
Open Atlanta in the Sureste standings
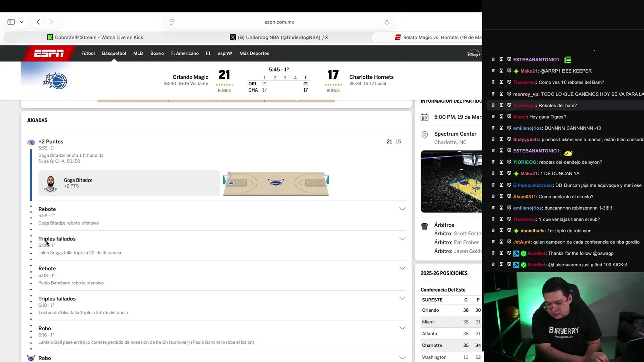tap(430, 334)
